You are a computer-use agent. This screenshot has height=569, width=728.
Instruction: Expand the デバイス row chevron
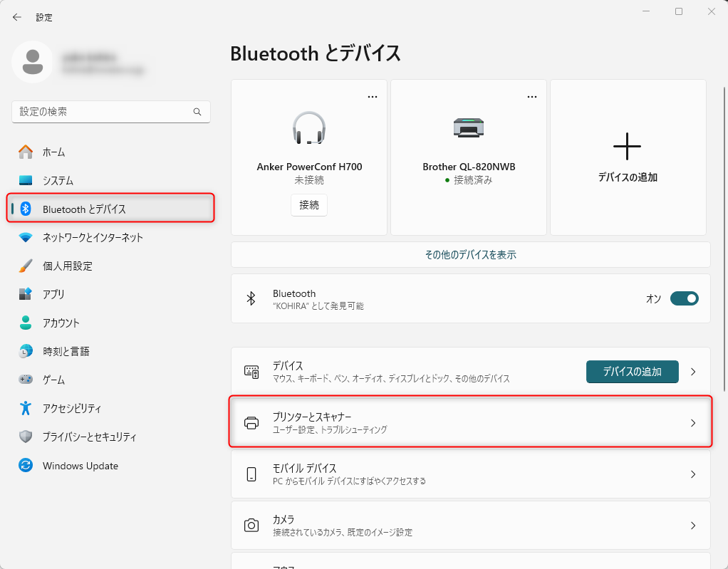click(693, 372)
